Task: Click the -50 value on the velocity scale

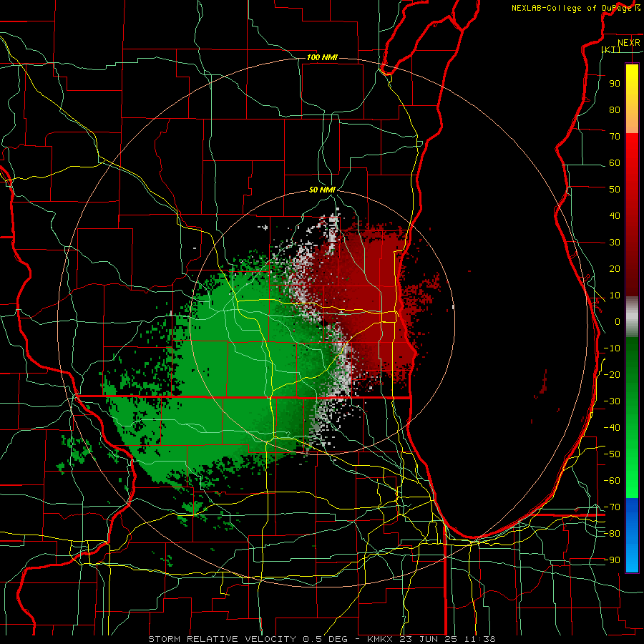Action: [612, 454]
